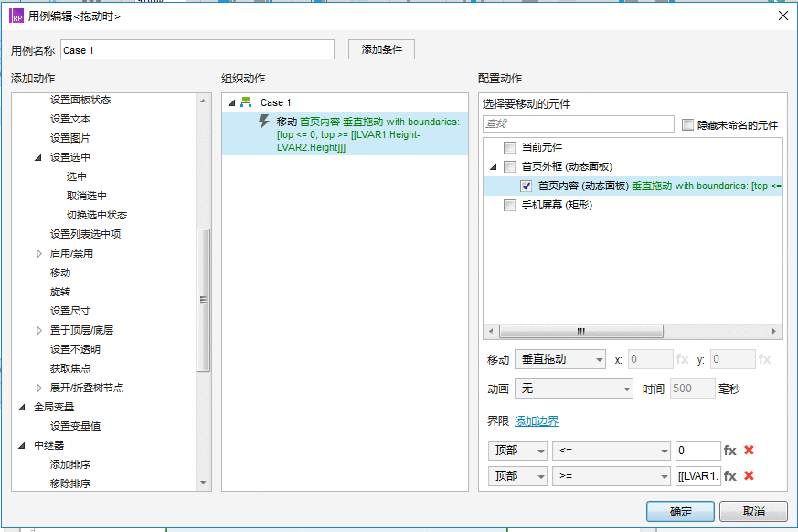798x532 pixels.
Task: Close the case editor dialog
Action: (783, 16)
